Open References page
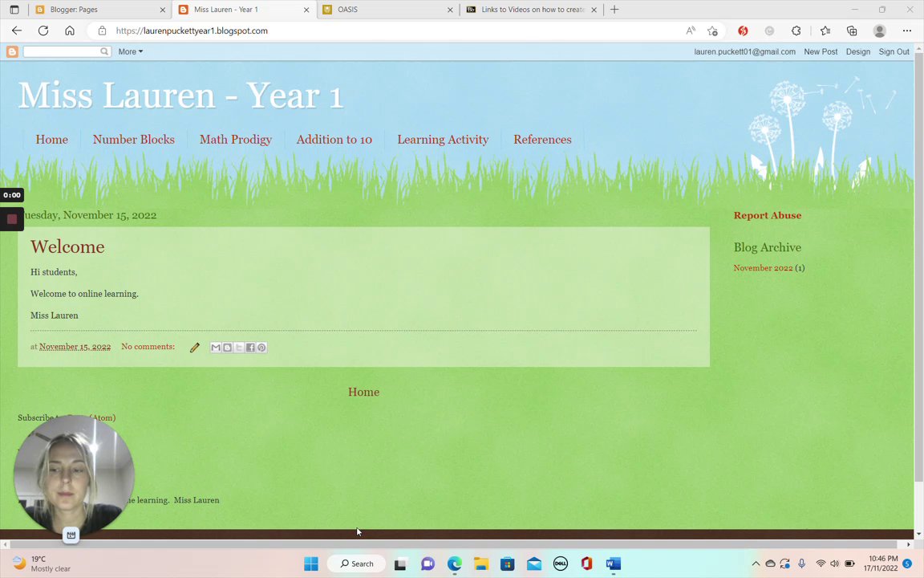This screenshot has width=924, height=578. [x=543, y=140]
